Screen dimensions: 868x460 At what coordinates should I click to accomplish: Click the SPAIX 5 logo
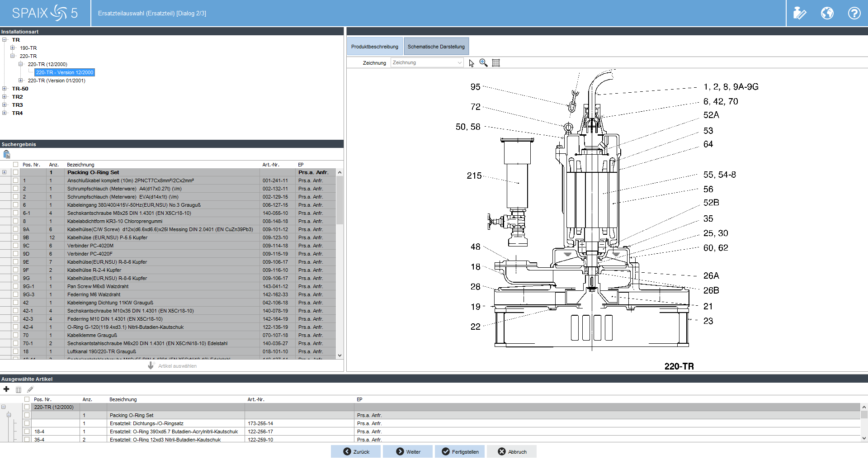point(45,13)
